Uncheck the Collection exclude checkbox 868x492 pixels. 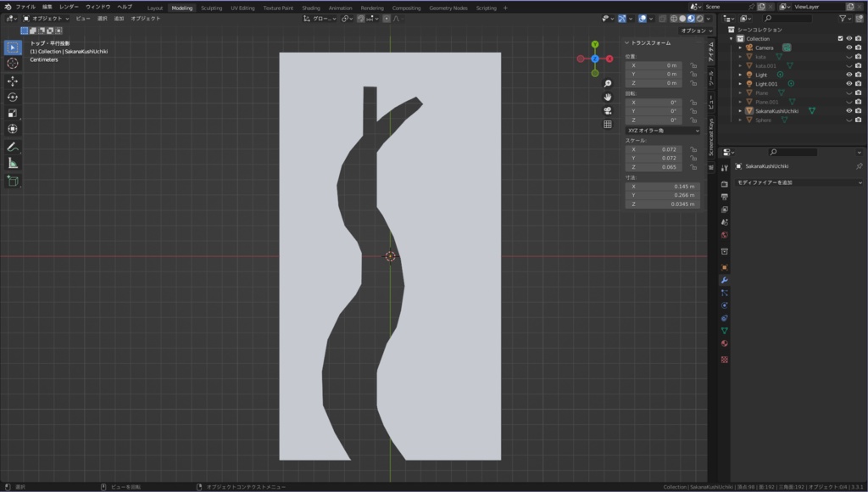(x=840, y=38)
